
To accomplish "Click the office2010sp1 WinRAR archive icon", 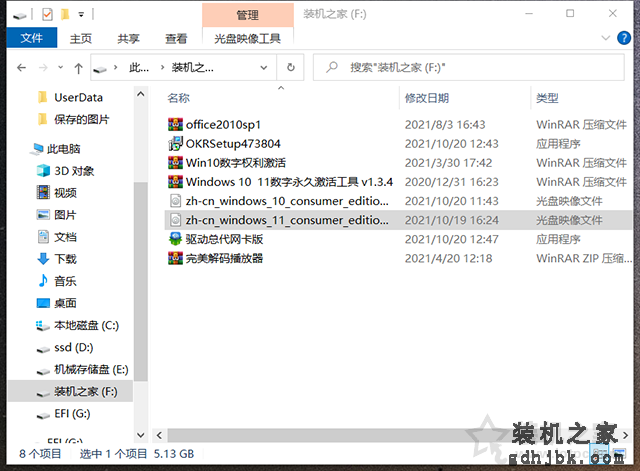I will click(x=175, y=124).
